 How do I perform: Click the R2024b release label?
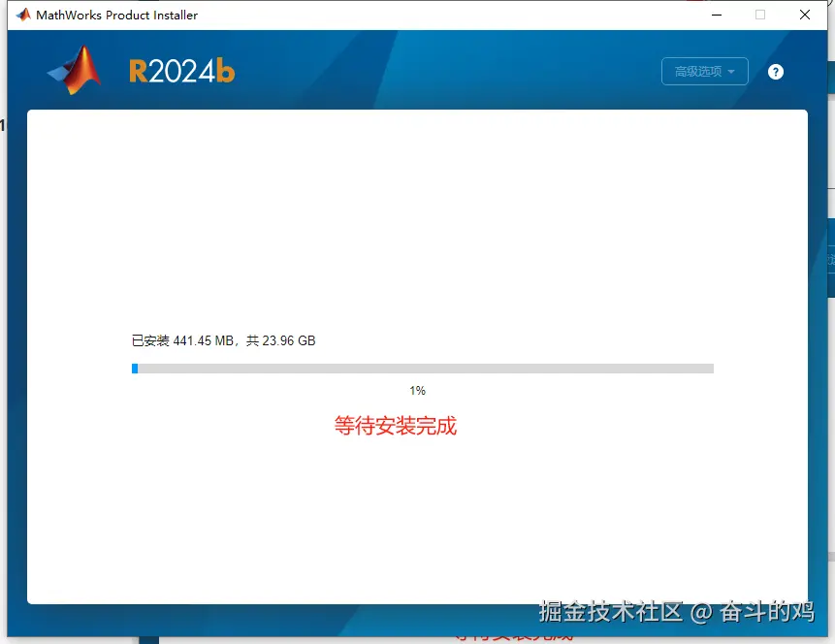click(181, 71)
